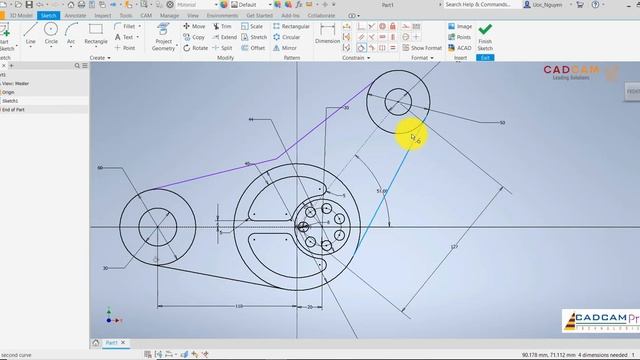Open the CAM ribbon tab
640x360 pixels.
[146, 16]
